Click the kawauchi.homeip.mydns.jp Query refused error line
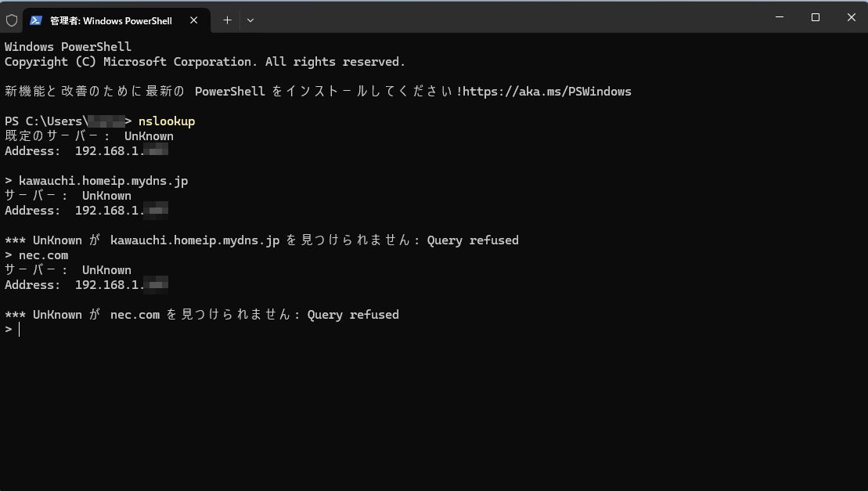This screenshot has height=491, width=868. tap(262, 240)
